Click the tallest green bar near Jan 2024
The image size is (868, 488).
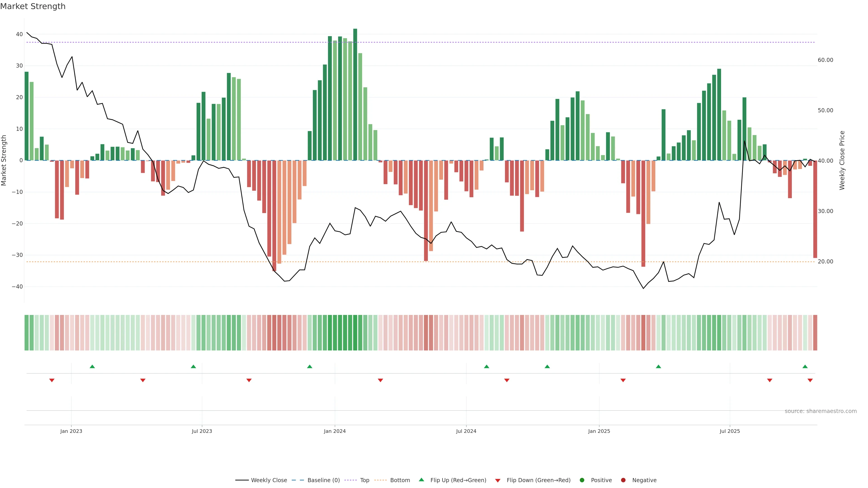click(x=355, y=94)
